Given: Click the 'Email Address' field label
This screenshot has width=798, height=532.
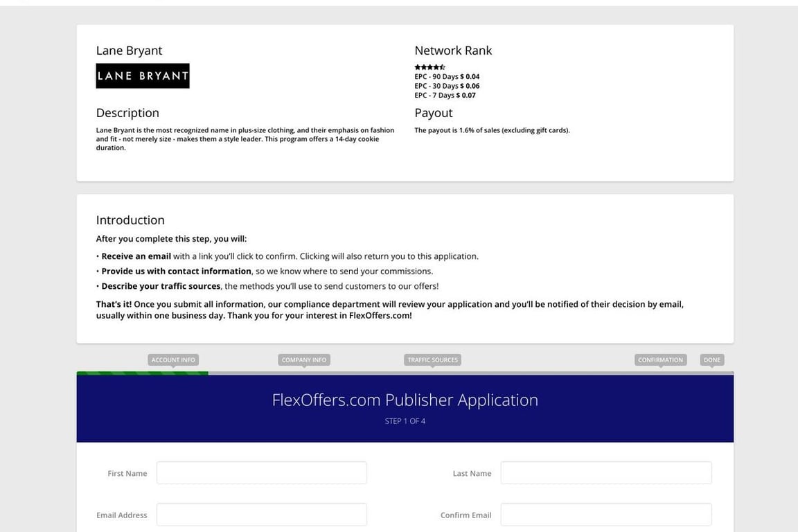Looking at the screenshot, I should point(122,515).
